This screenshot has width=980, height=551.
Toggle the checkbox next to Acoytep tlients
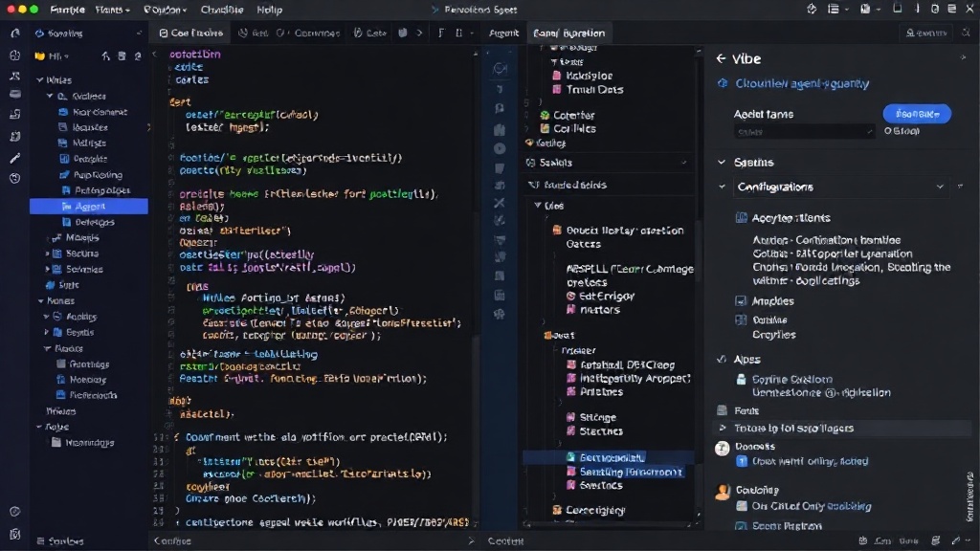coord(742,218)
